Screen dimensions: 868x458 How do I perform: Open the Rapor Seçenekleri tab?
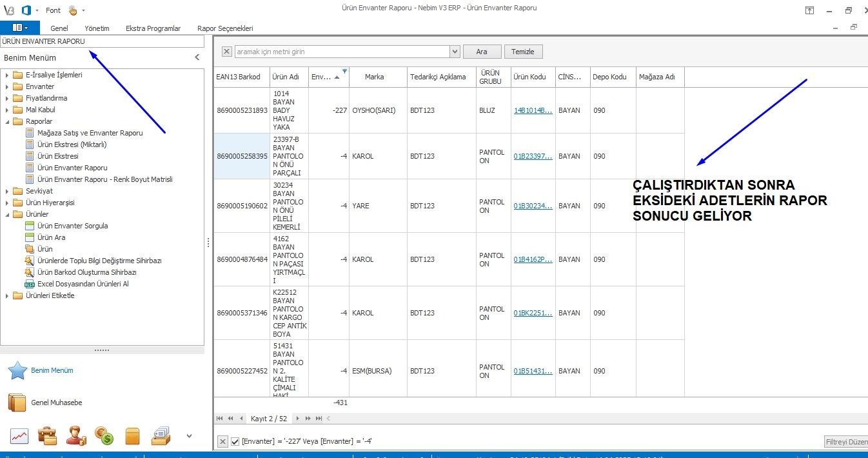225,28
